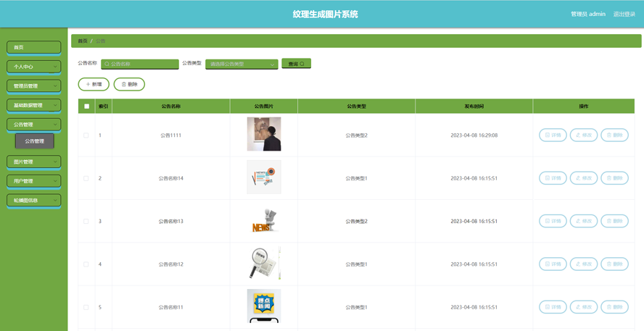Focus the 公告名称 search input

tap(140, 64)
